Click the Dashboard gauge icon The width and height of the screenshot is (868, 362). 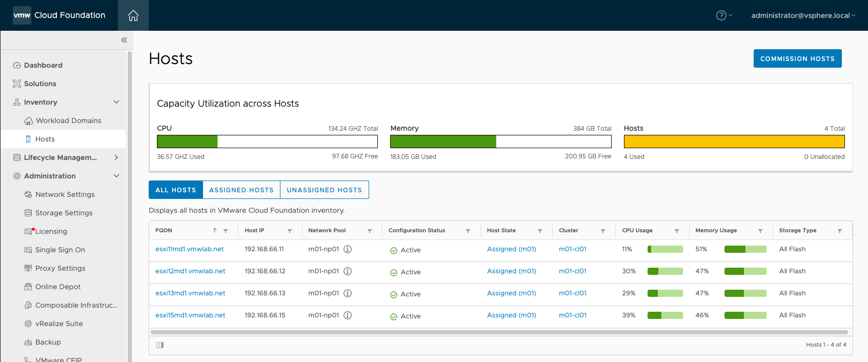coord(17,65)
